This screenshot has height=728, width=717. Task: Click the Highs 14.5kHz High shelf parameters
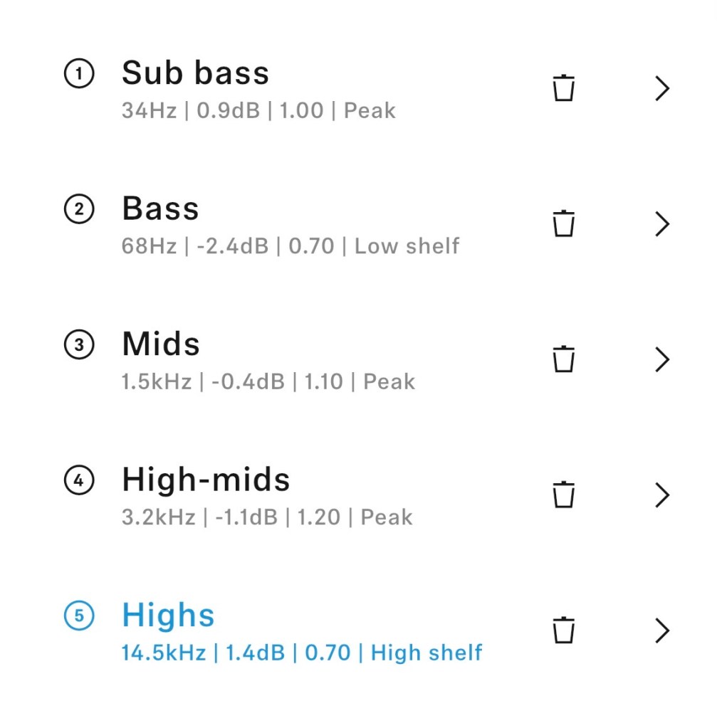pyautogui.click(x=302, y=653)
